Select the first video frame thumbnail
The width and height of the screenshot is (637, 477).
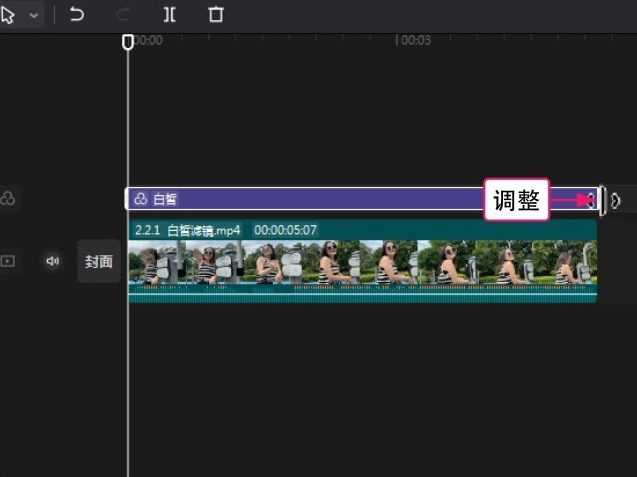point(157,262)
